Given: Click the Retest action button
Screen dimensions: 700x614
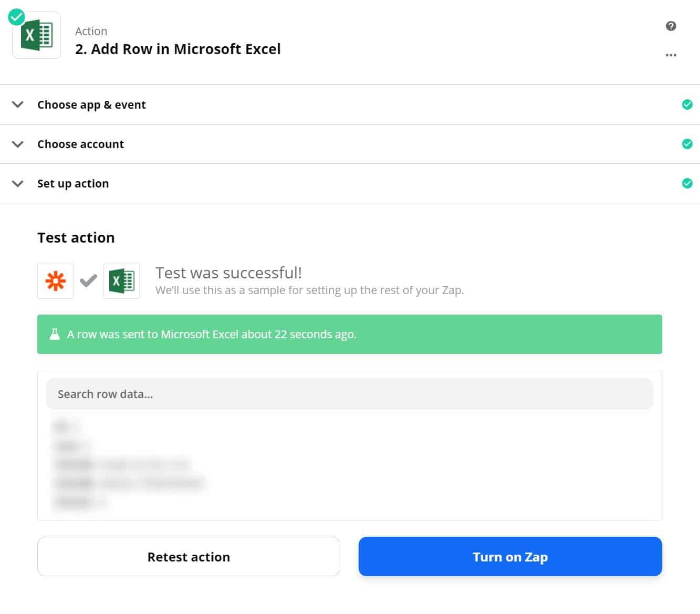Looking at the screenshot, I should coord(189,556).
